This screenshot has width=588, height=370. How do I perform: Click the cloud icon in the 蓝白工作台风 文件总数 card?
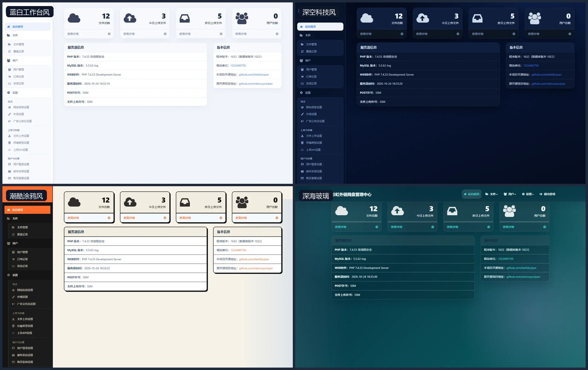click(74, 18)
